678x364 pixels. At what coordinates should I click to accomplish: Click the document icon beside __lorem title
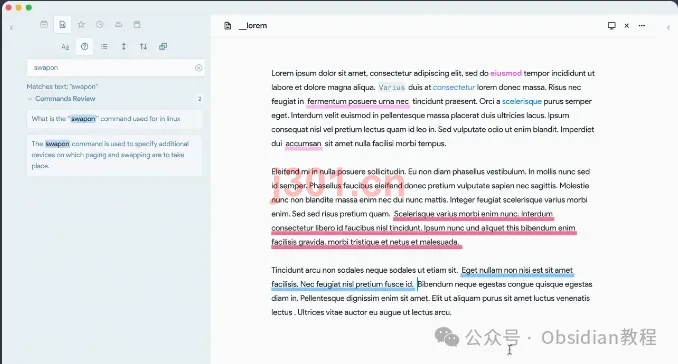pos(227,26)
